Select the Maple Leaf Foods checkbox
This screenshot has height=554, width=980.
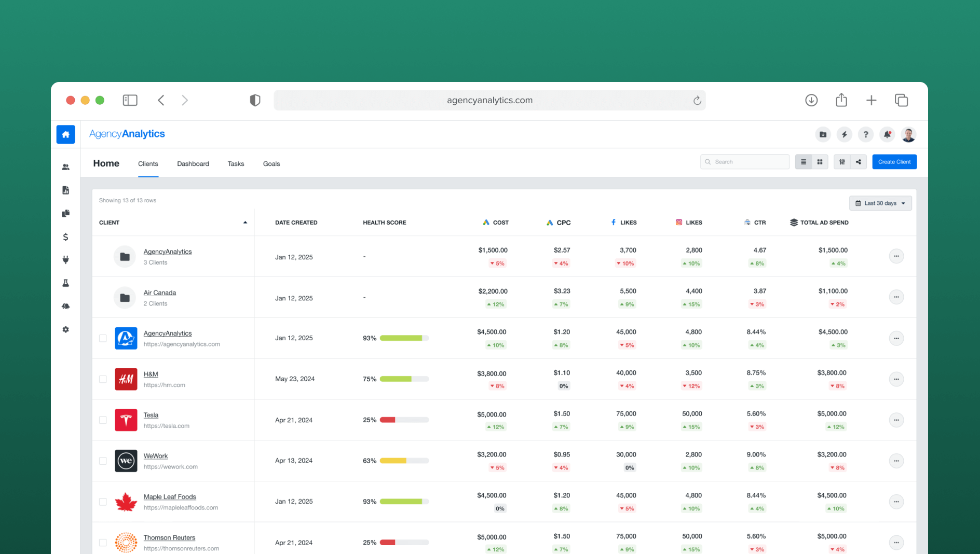pyautogui.click(x=103, y=502)
